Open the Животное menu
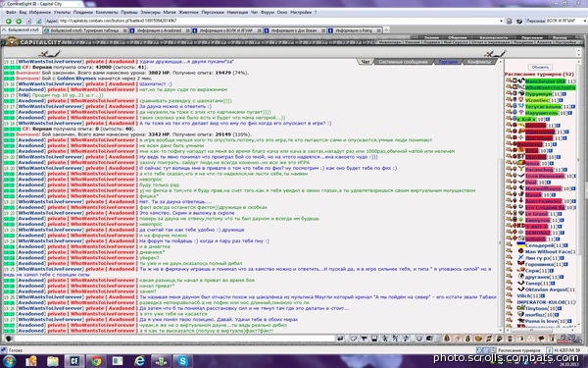 coord(188,12)
